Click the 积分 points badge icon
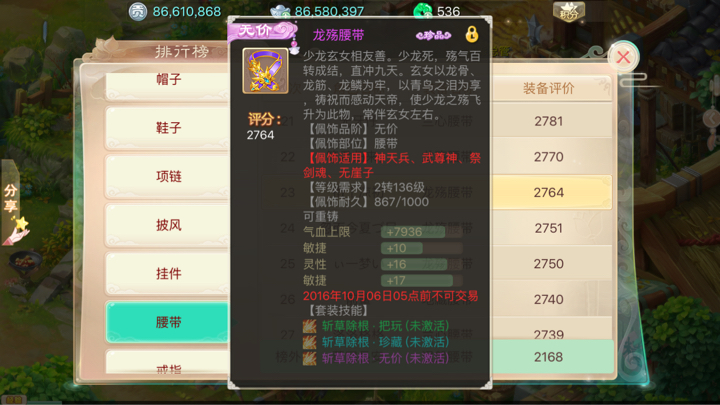The image size is (720, 405). [x=569, y=12]
